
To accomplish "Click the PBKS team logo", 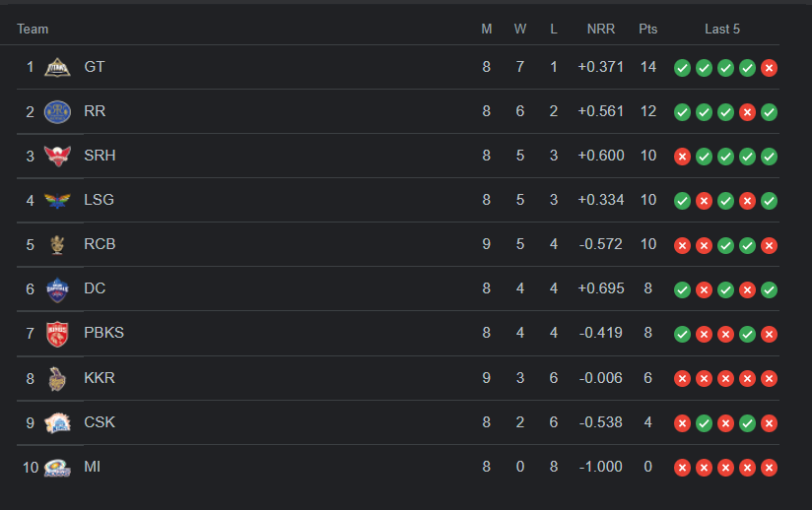I will pyautogui.click(x=57, y=333).
